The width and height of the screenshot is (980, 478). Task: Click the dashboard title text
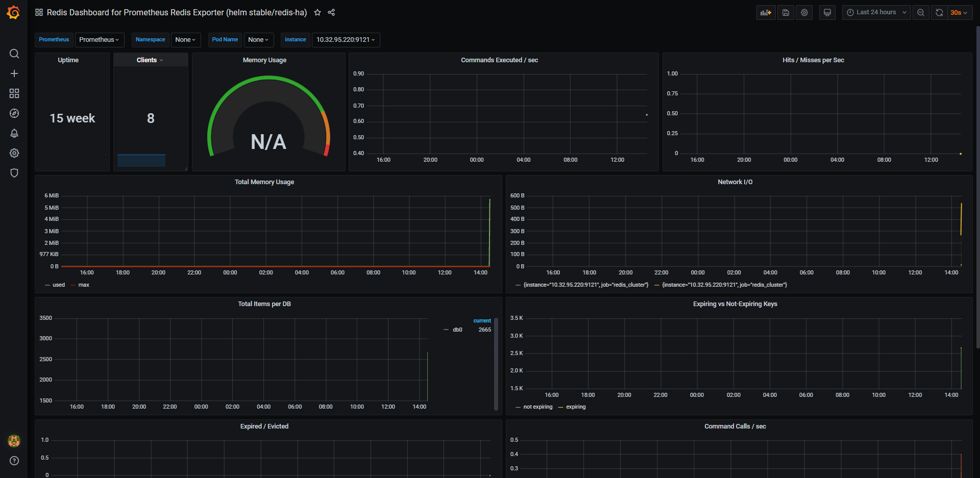click(177, 12)
